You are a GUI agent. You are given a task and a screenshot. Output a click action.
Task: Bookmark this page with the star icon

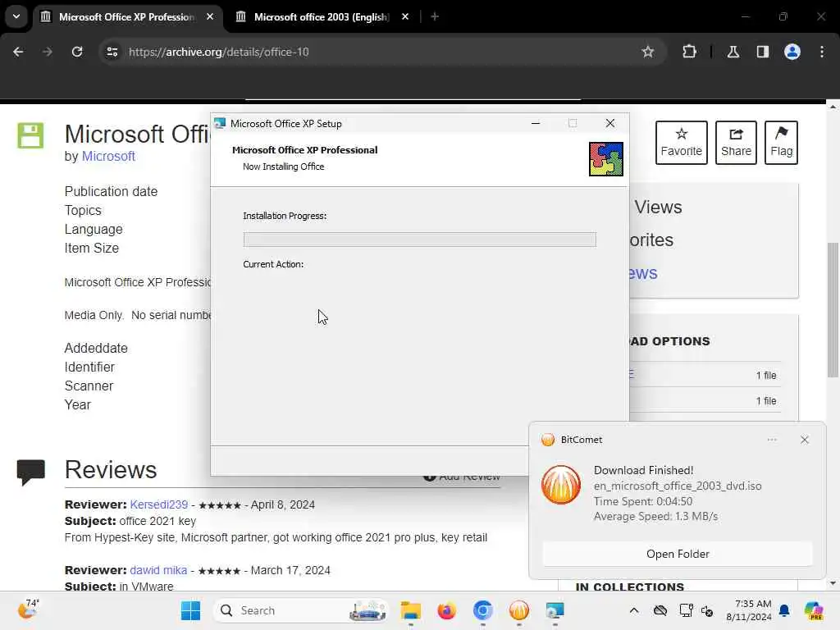(x=648, y=52)
